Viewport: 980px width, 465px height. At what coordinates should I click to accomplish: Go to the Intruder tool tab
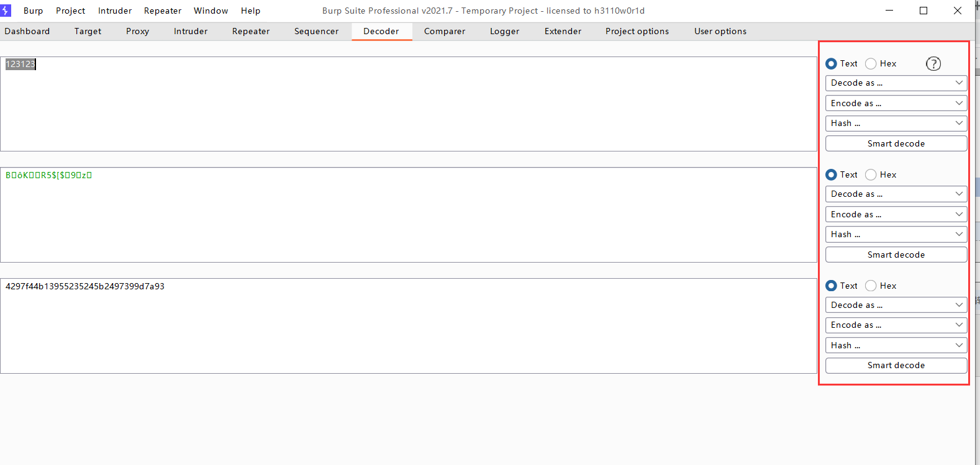[x=191, y=31]
